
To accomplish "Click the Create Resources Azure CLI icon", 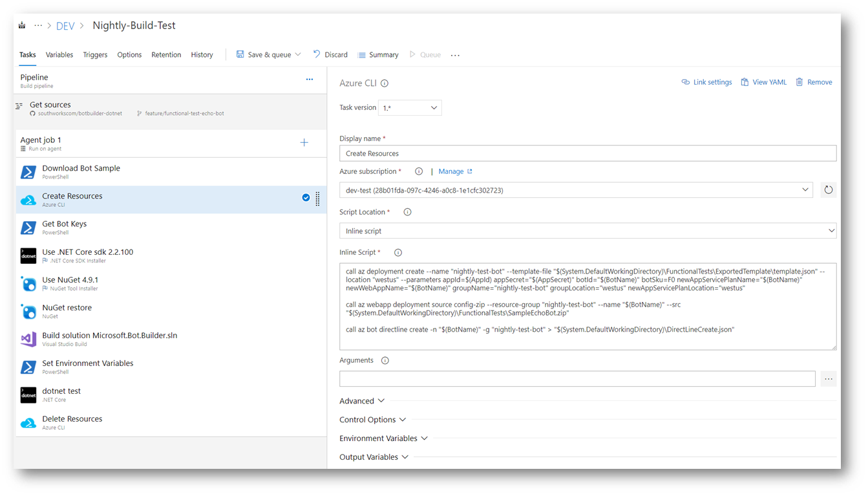I will [x=28, y=200].
